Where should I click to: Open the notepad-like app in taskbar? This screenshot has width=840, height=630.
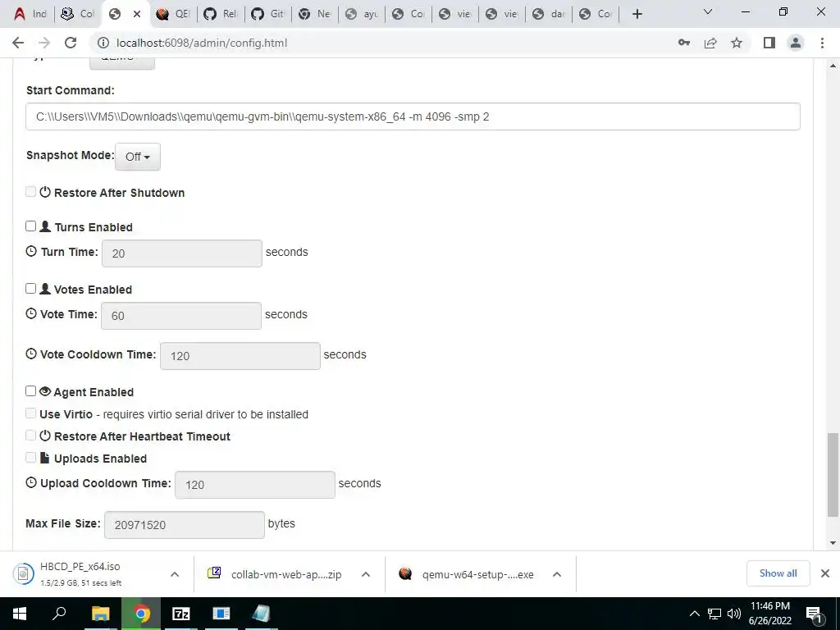pyautogui.click(x=261, y=614)
